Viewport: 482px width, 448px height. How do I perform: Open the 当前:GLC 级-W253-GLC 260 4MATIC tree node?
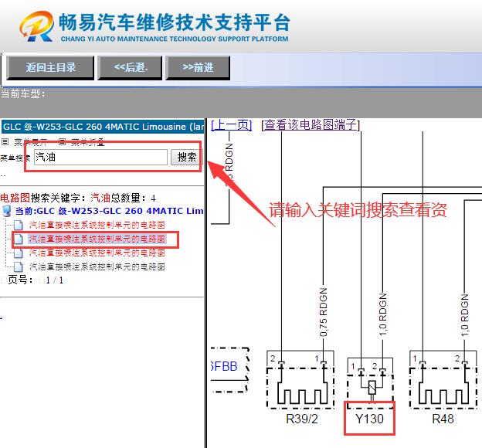(109, 211)
